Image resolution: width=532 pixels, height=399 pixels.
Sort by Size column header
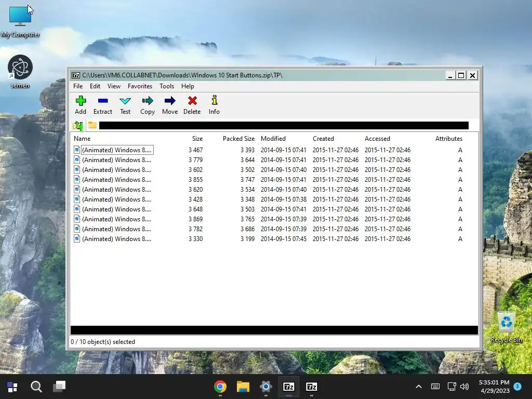tap(197, 138)
